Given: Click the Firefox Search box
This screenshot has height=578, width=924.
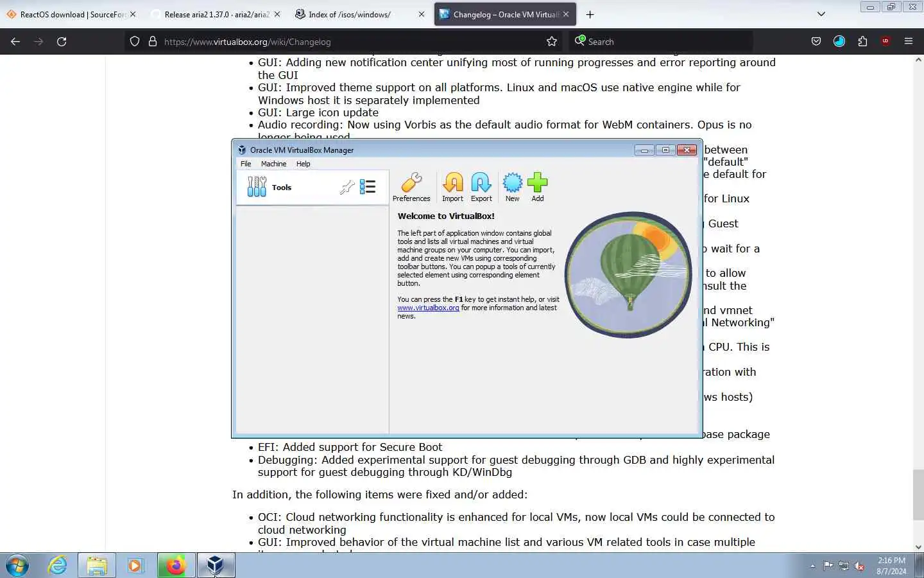Looking at the screenshot, I should pyautogui.click(x=661, y=42).
